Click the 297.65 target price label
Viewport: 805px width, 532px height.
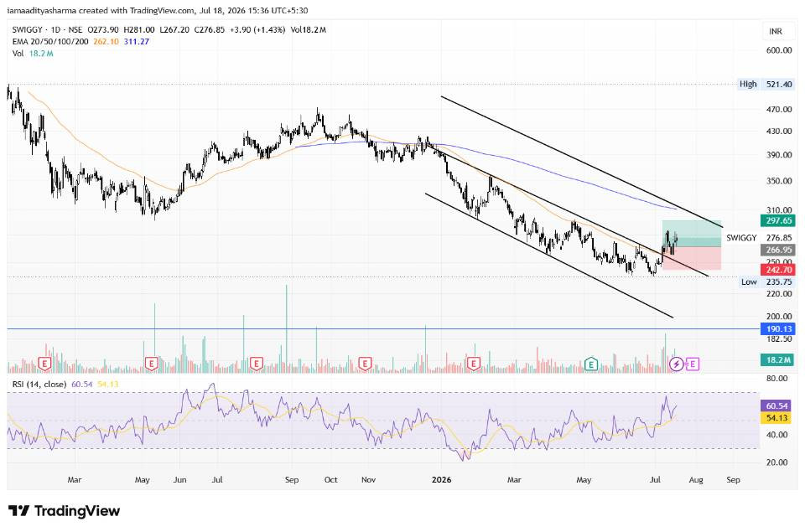[778, 220]
